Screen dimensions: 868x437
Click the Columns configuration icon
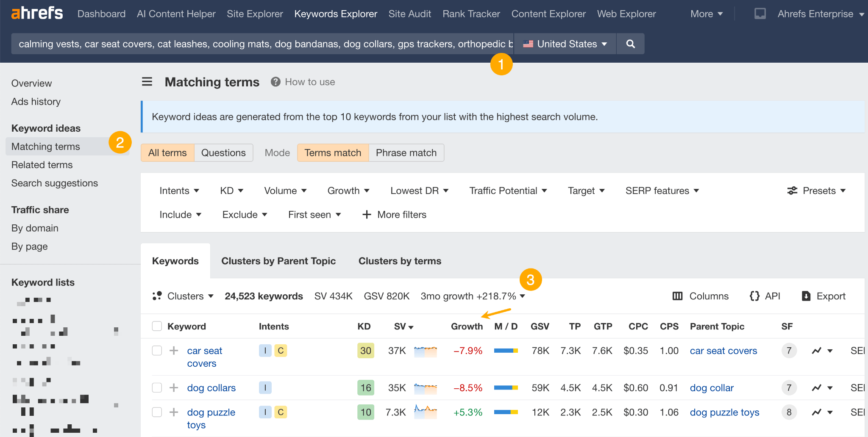[x=678, y=296]
